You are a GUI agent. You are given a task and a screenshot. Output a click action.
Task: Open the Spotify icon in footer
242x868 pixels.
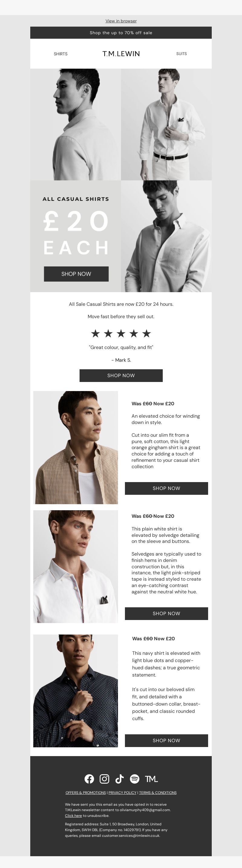(x=135, y=779)
